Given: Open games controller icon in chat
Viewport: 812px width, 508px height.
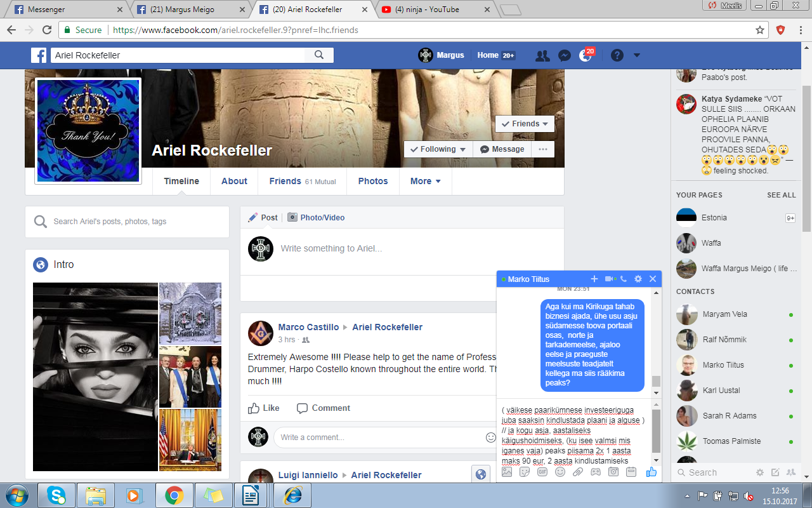Looking at the screenshot, I should point(596,472).
